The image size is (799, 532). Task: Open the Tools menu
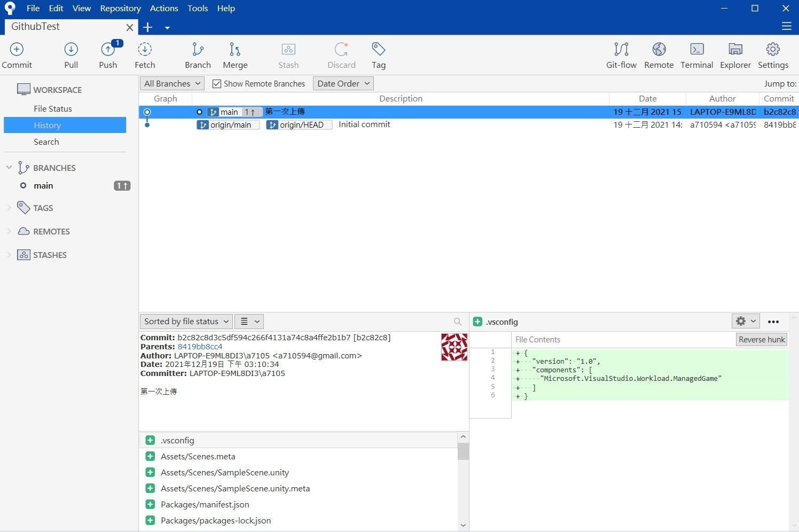tap(198, 9)
